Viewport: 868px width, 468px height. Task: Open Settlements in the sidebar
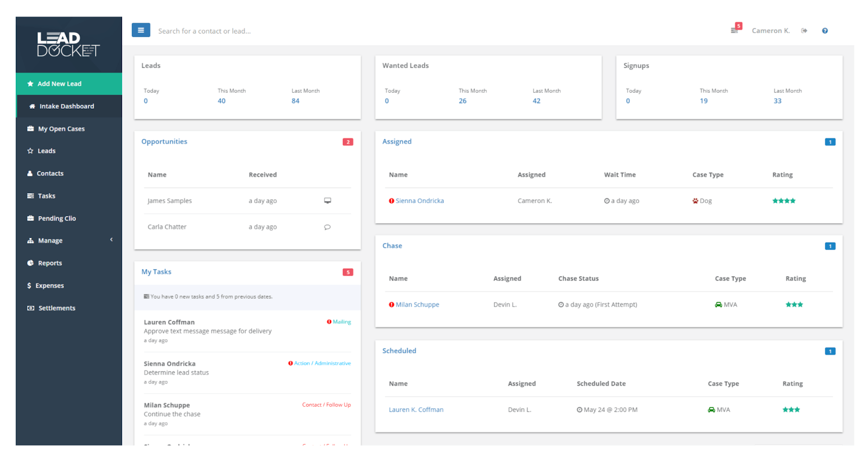coord(69,308)
